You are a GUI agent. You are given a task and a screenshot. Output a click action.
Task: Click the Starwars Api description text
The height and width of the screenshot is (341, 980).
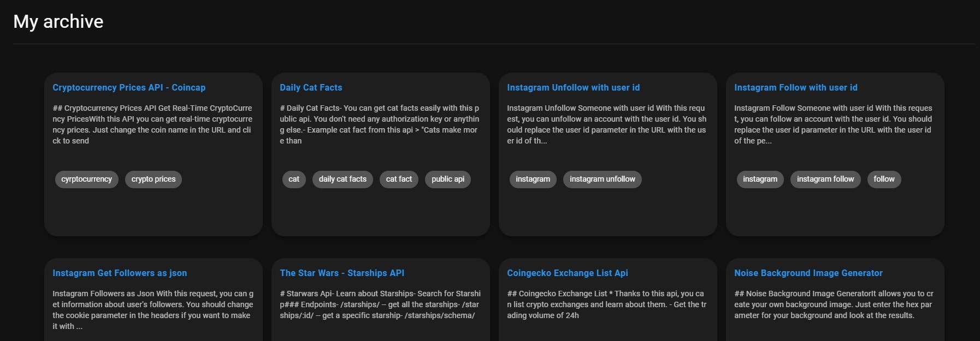[380, 304]
